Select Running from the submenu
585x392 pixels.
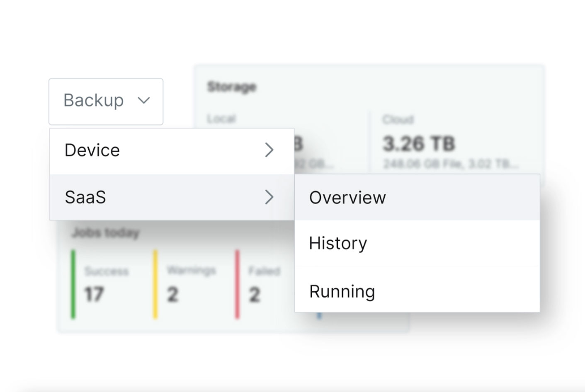coord(342,291)
